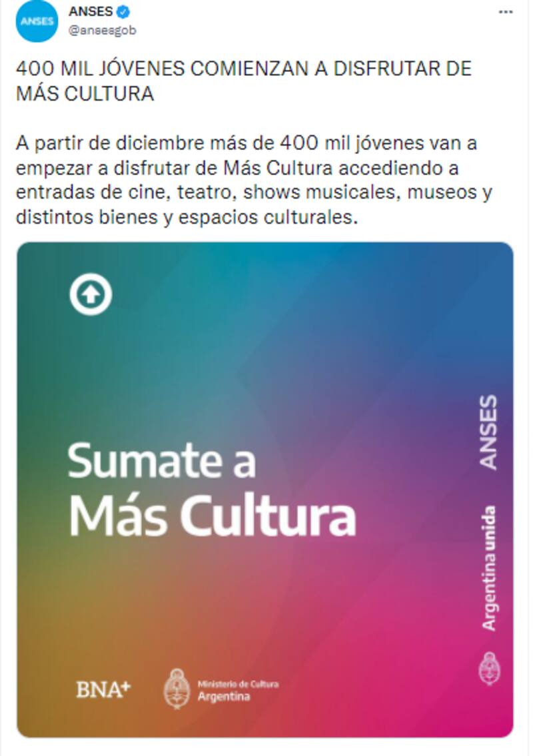Click the circled up-arrow icon in image
The image size is (533, 756).
[x=91, y=294]
